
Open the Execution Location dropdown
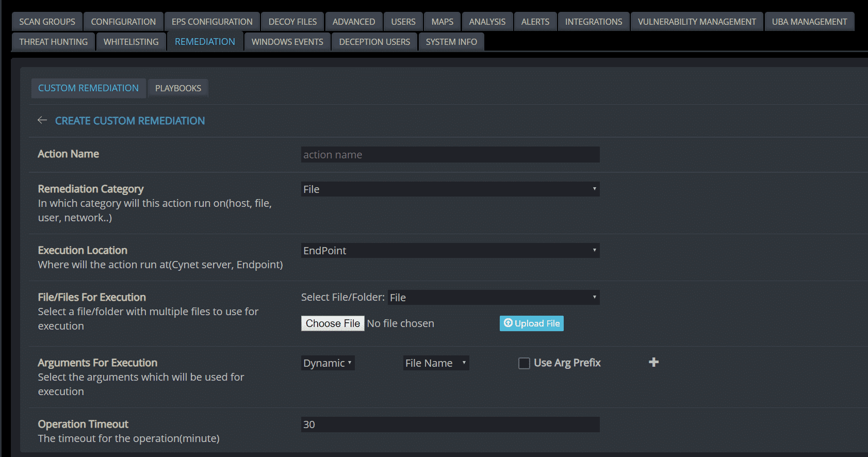450,251
